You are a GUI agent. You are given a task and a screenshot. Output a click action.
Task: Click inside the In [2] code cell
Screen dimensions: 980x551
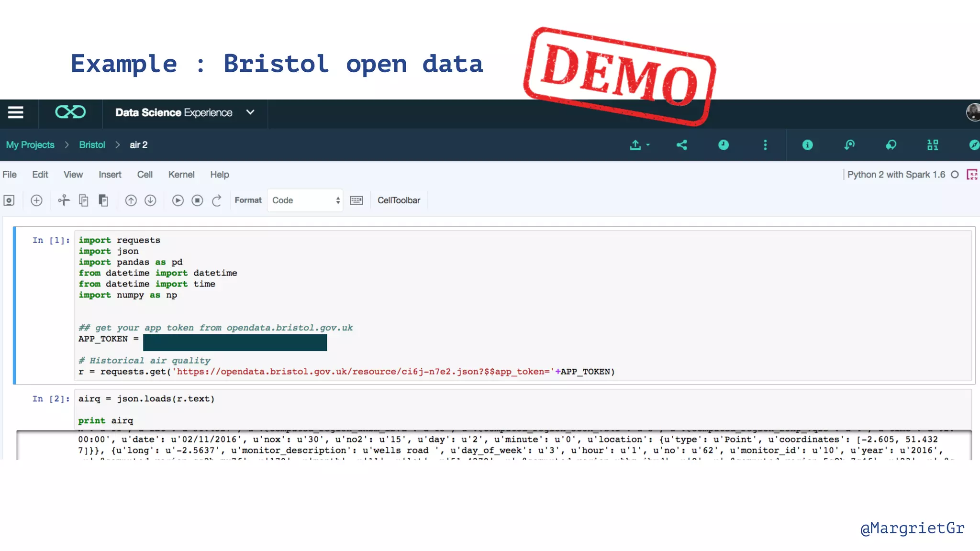click(523, 409)
